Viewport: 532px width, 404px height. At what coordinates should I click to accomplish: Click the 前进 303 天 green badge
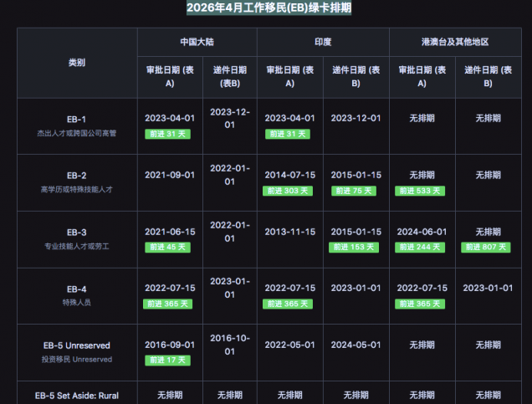point(289,191)
